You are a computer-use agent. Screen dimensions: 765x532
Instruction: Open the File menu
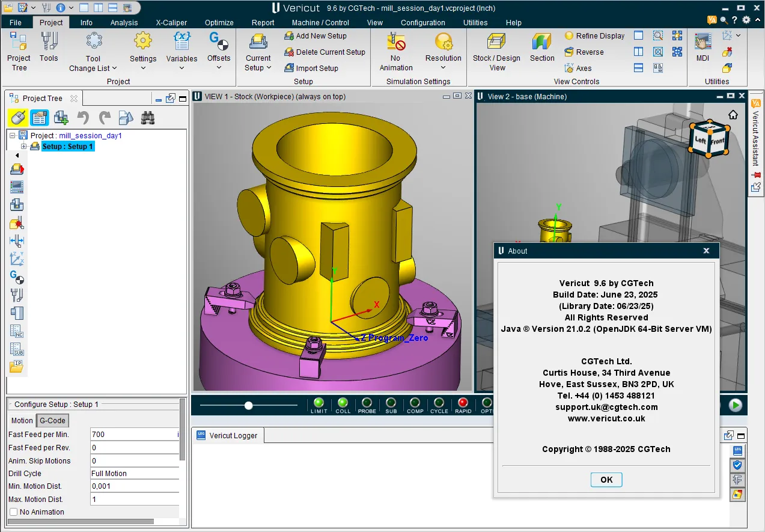[x=16, y=23]
